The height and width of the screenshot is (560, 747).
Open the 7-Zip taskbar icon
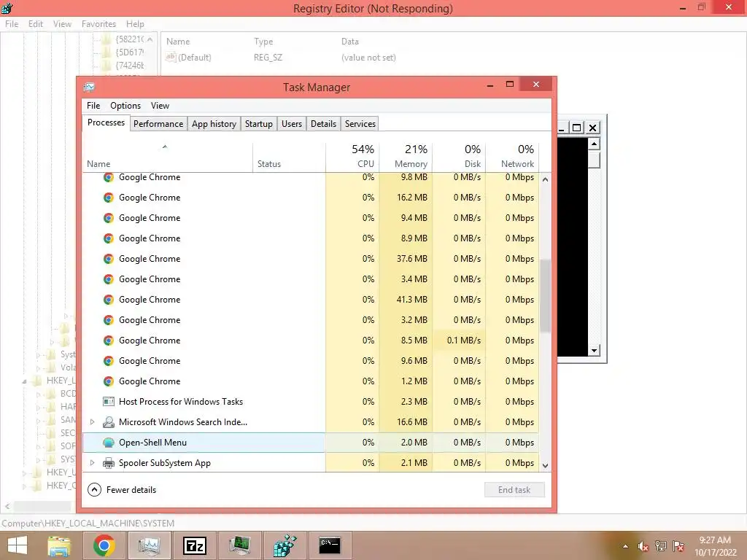[x=195, y=545]
